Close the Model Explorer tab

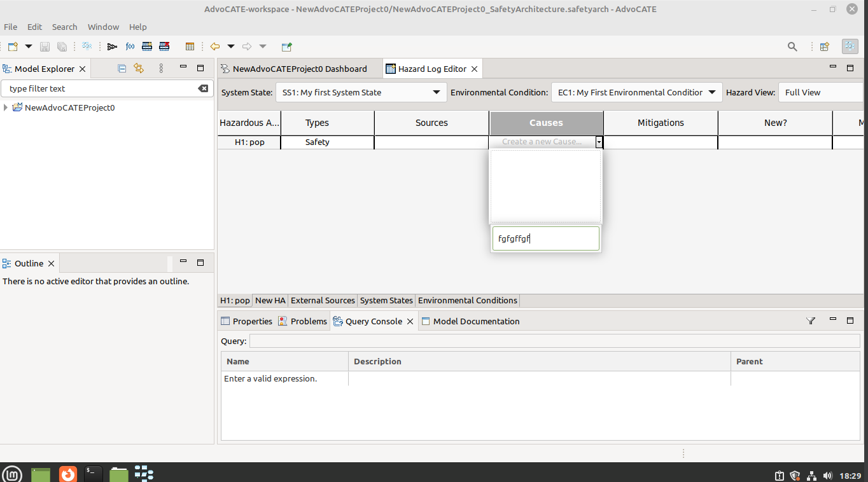[x=82, y=69]
